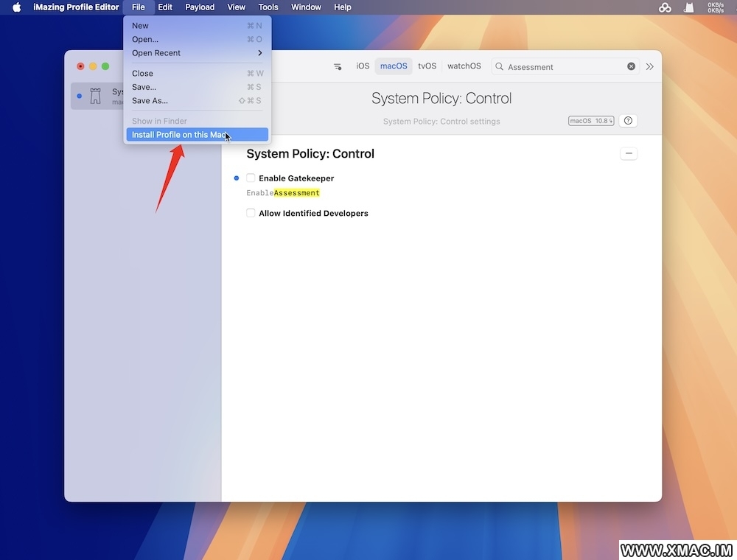Expand toolbar overflow double-chevron
The height and width of the screenshot is (560, 737).
click(649, 67)
